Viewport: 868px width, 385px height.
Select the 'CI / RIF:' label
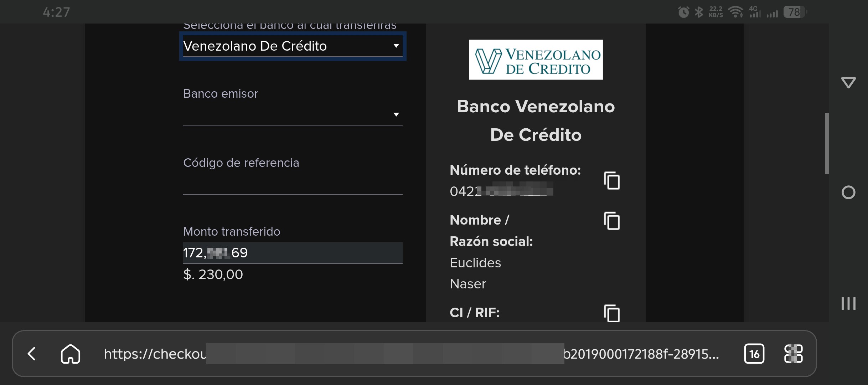point(475,313)
